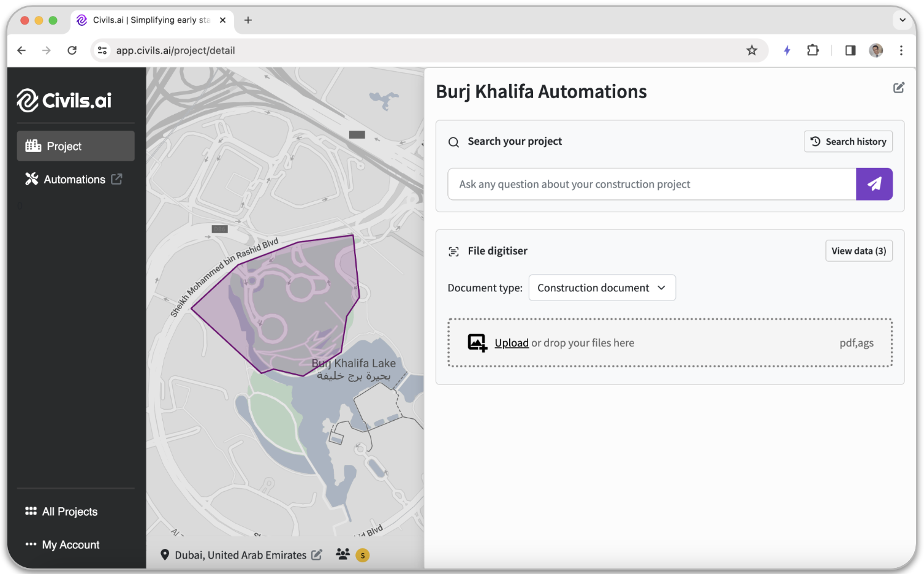Open the team members people icon
Image resolution: width=924 pixels, height=574 pixels.
[343, 554]
